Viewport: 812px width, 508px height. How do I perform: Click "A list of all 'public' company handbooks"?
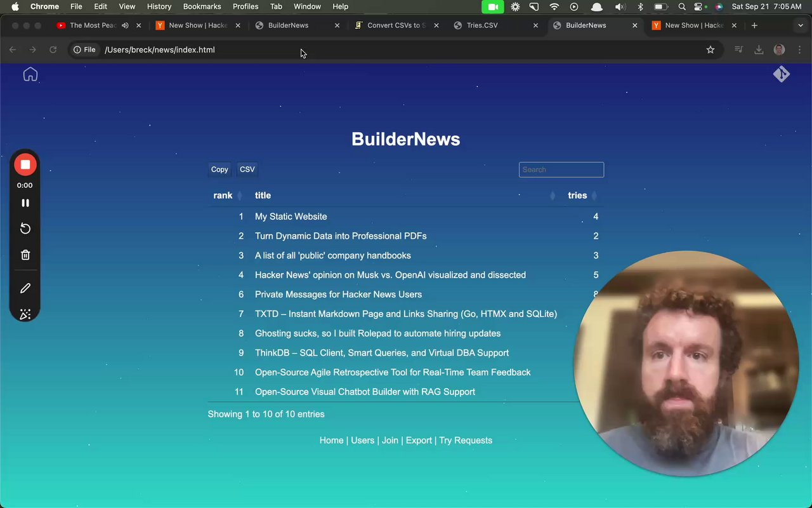(333, 255)
